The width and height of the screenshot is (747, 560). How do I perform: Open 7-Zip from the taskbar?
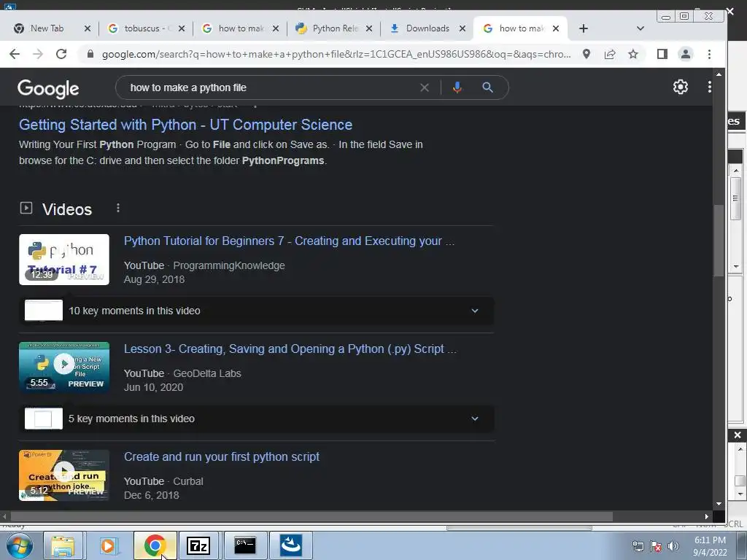[x=198, y=545]
